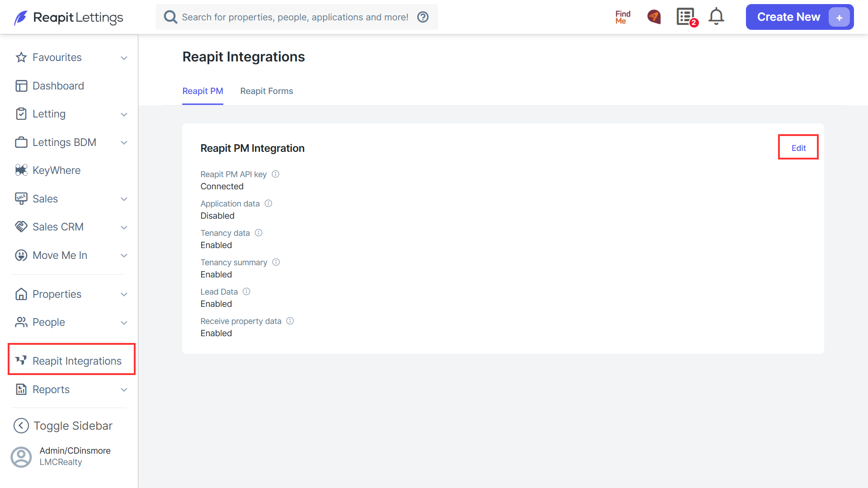Expand the People menu chevron

(x=124, y=323)
